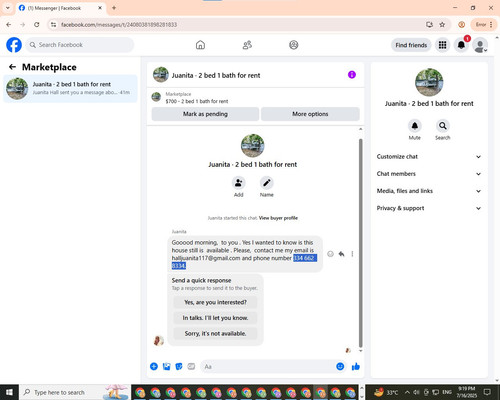500x400 pixels.
Task: Open the Chrome profile avatar icon
Action: [x=462, y=24]
